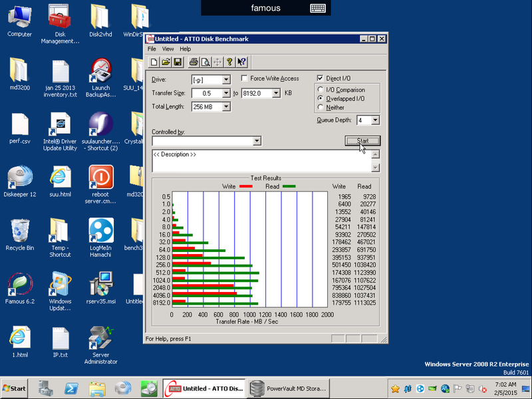
Task: Disable the Direct I/O checkbox
Action: pos(321,78)
